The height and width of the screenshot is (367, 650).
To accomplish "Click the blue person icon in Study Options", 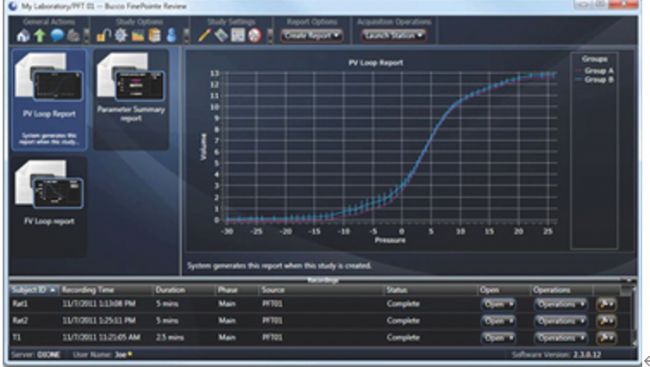I will coord(171,36).
